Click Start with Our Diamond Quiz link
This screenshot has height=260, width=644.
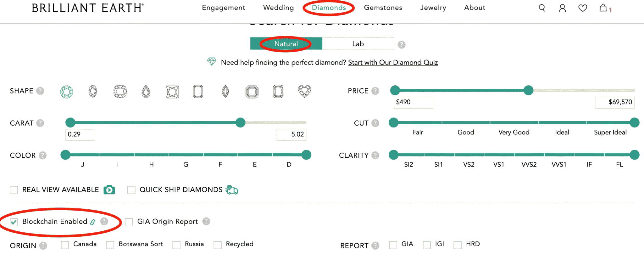pyautogui.click(x=393, y=62)
